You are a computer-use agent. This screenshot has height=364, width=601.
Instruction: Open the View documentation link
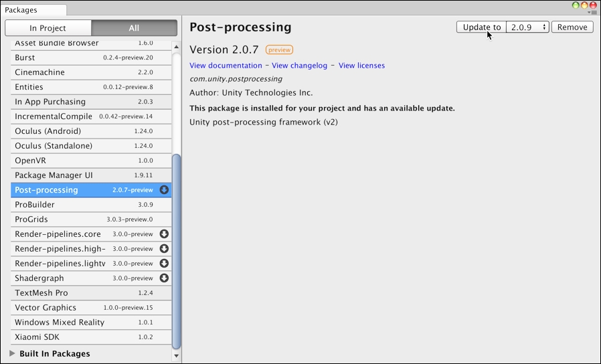pyautogui.click(x=226, y=66)
